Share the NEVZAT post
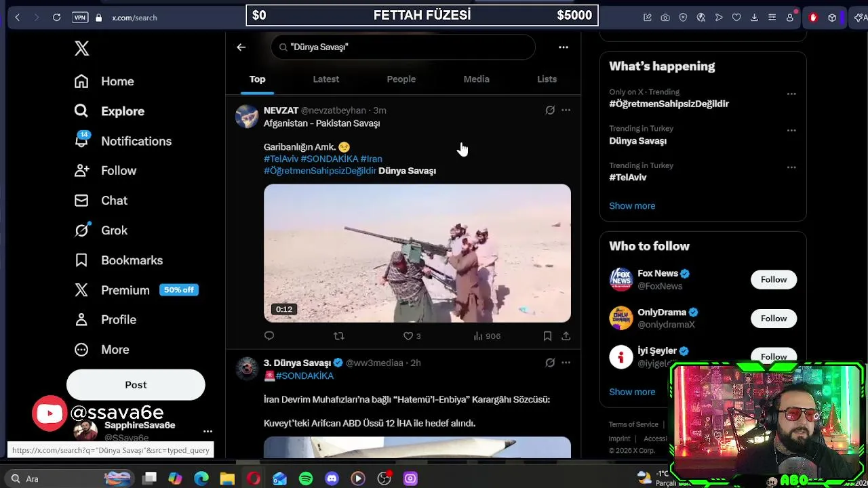Viewport: 868px width, 488px height. (x=566, y=336)
